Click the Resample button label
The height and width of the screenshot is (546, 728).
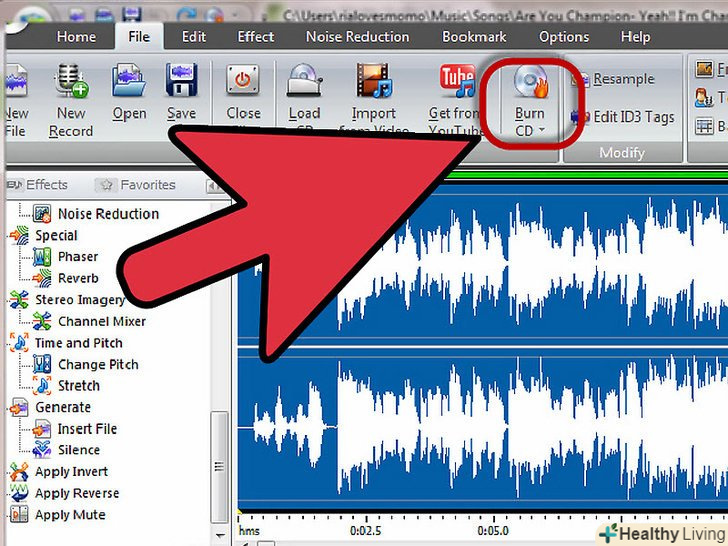pos(624,79)
